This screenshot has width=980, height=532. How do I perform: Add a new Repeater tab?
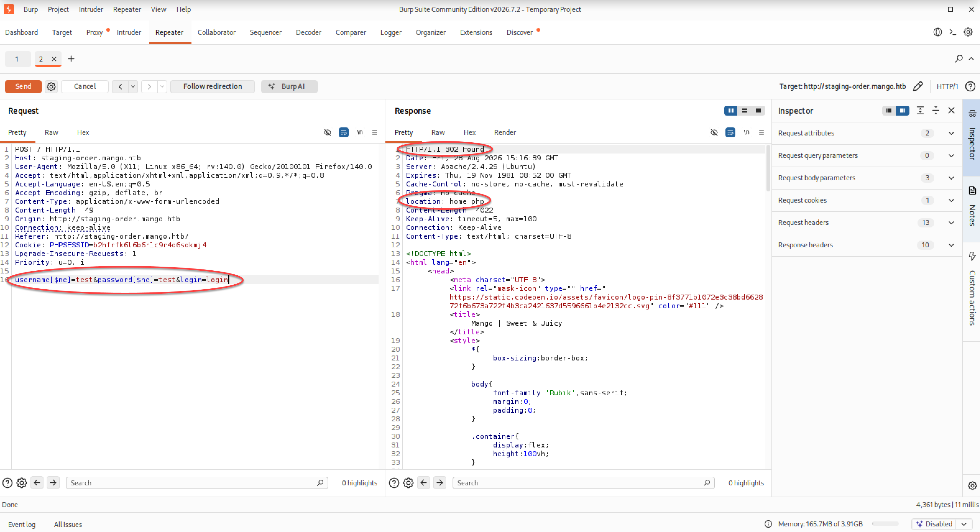point(71,58)
